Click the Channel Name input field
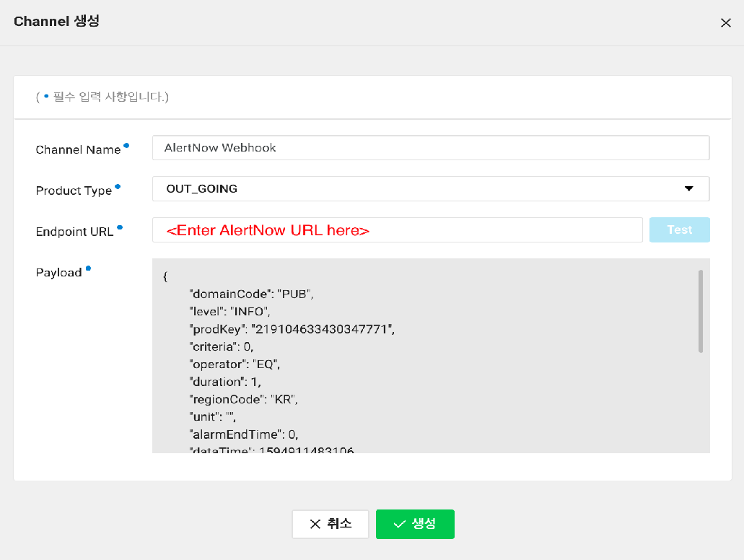Image resolution: width=744 pixels, height=560 pixels. 430,148
